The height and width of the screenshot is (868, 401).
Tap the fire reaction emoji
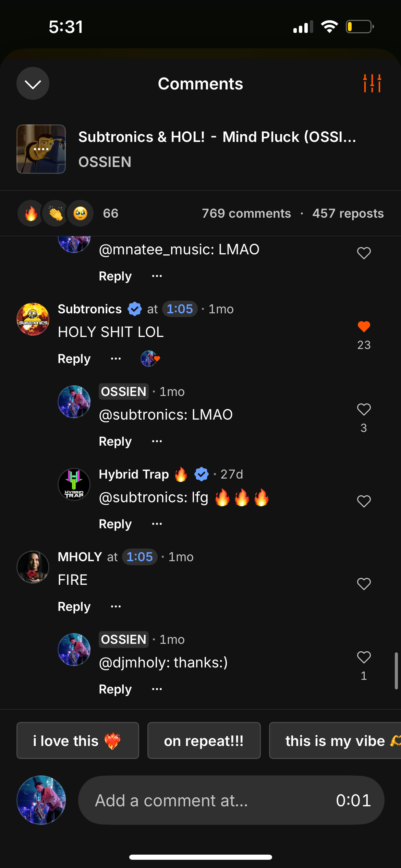click(x=31, y=214)
